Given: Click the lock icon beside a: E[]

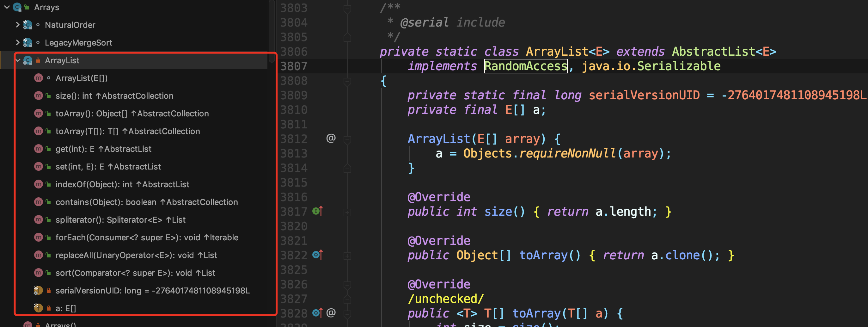Looking at the screenshot, I should [x=49, y=308].
